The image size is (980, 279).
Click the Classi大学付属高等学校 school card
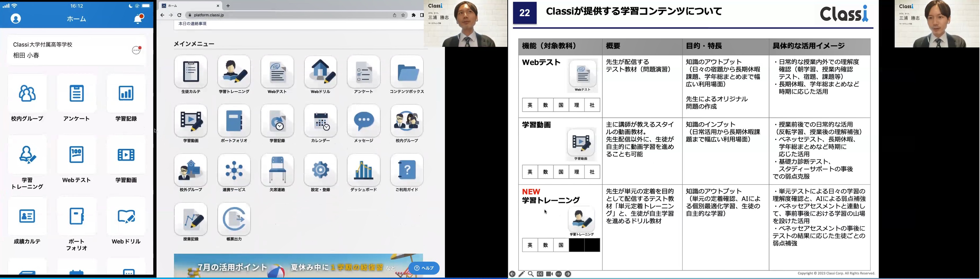77,50
